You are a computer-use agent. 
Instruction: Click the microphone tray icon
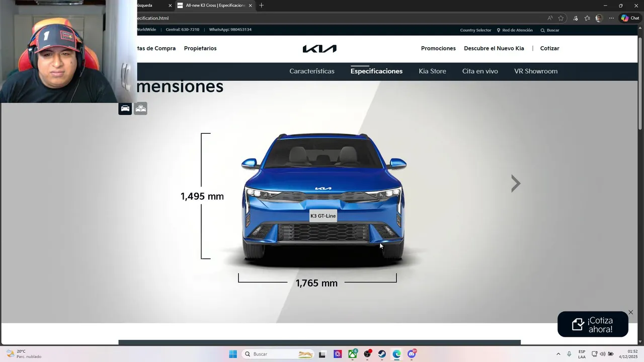tap(569, 354)
